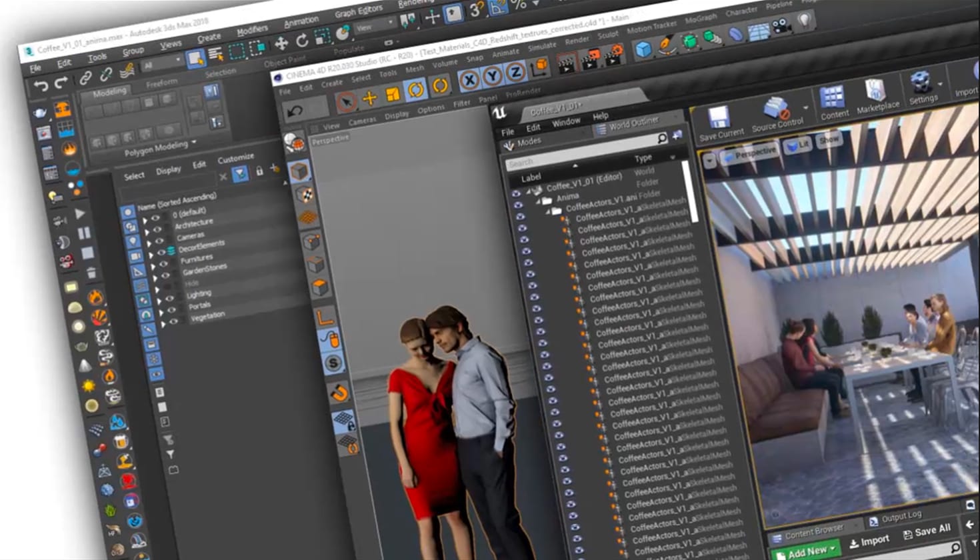This screenshot has height=560, width=980.
Task: Hide the Anima folder using eye icon
Action: tap(517, 205)
